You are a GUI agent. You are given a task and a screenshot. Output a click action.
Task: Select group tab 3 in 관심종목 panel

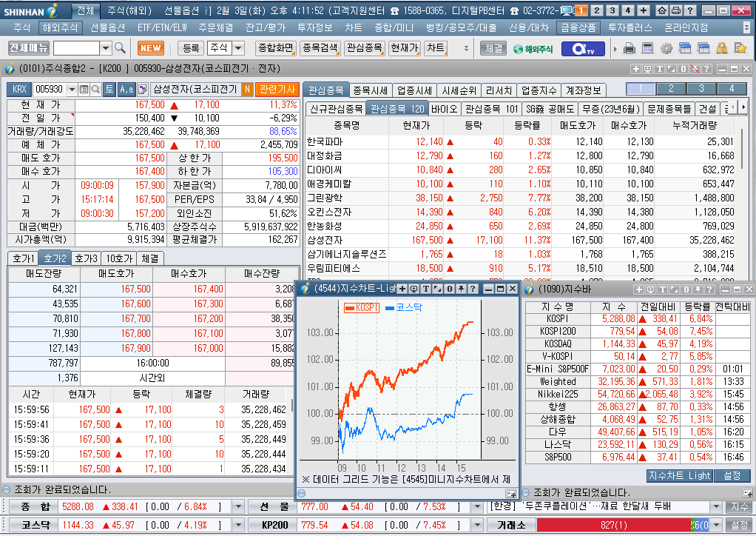click(x=701, y=89)
